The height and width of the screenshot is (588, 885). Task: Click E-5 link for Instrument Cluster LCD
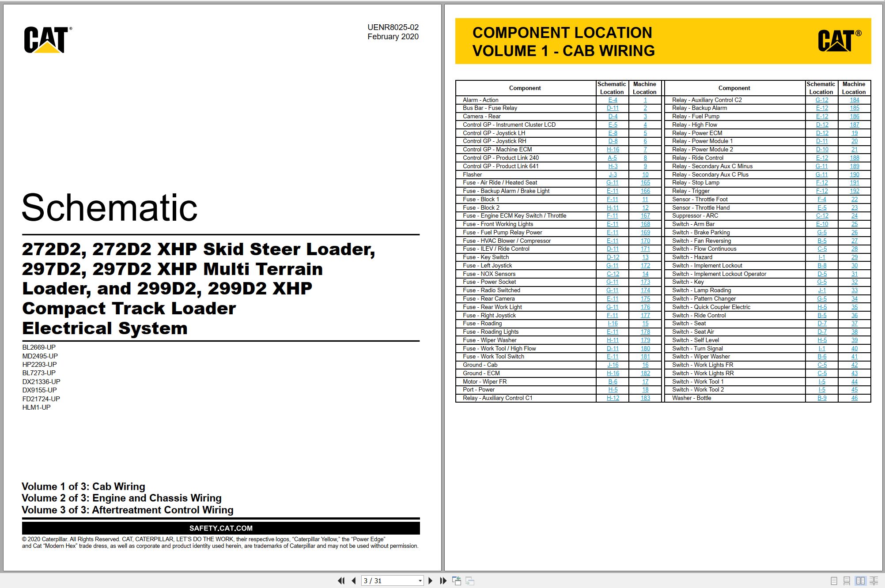[x=613, y=125]
